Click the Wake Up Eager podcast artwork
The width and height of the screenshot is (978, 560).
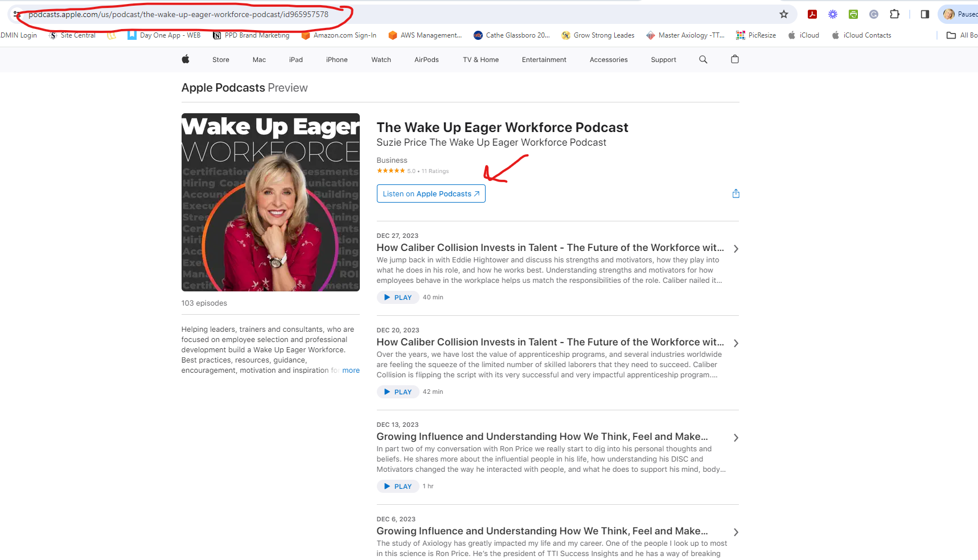270,202
